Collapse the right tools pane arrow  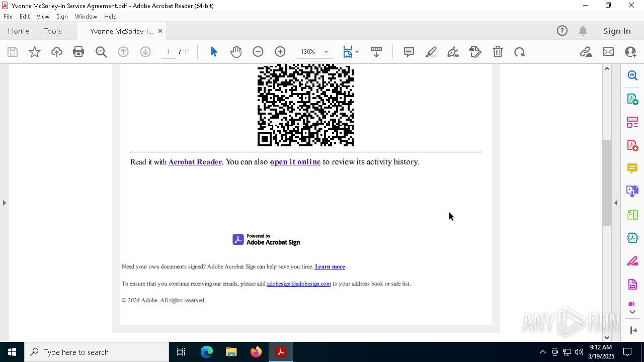(616, 203)
